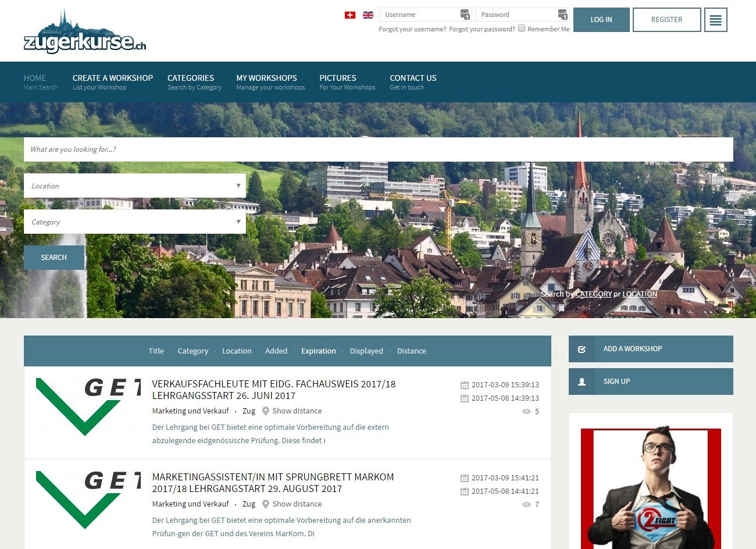
Task: Open the hamburger menu icon
Action: click(x=715, y=20)
